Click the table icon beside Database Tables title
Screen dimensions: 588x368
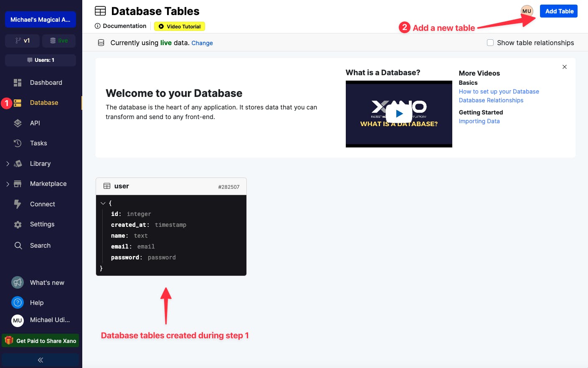(100, 11)
